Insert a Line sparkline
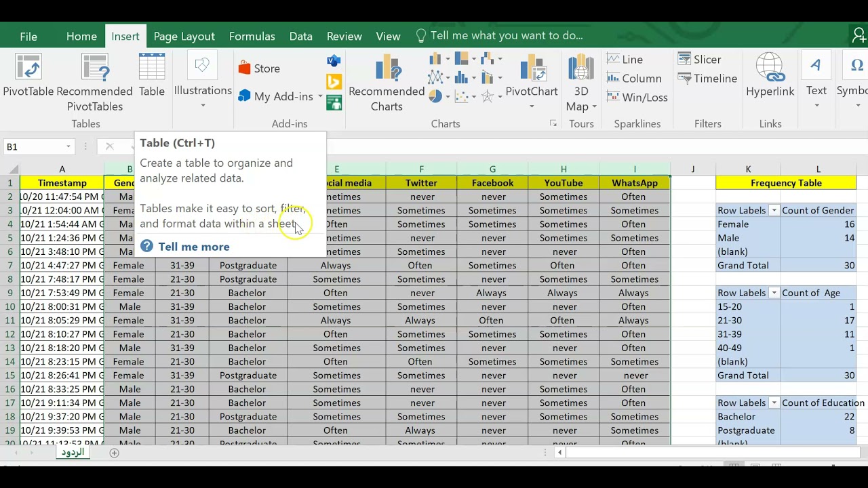 pos(625,60)
